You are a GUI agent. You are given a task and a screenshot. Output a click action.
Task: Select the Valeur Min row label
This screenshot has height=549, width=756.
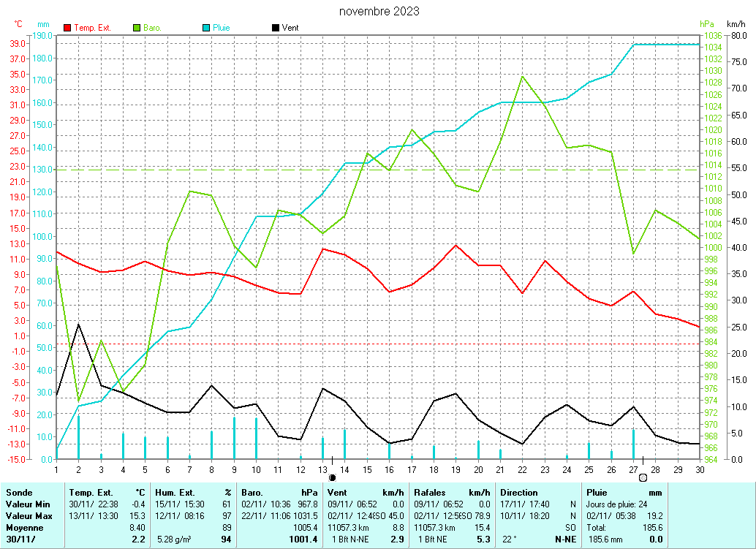29,504
